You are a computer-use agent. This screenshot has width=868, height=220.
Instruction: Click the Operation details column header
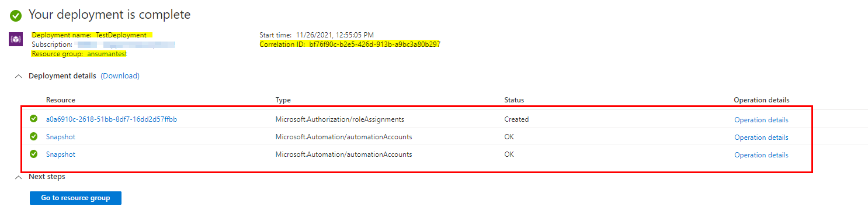[762, 100]
